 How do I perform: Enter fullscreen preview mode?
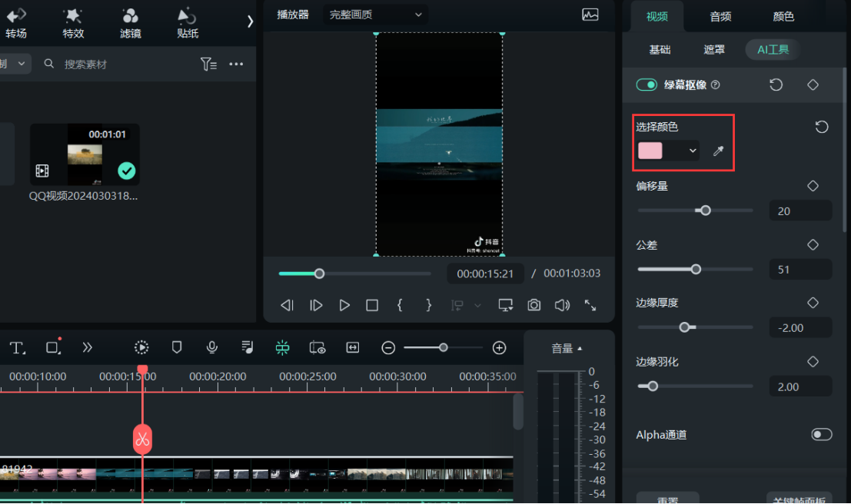(x=590, y=305)
